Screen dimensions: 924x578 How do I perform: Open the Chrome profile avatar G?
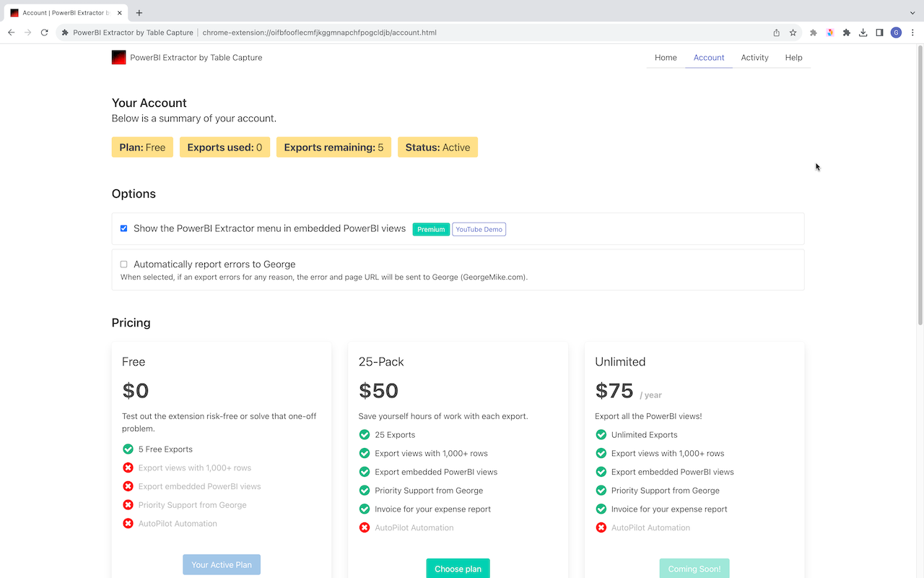[x=896, y=33]
